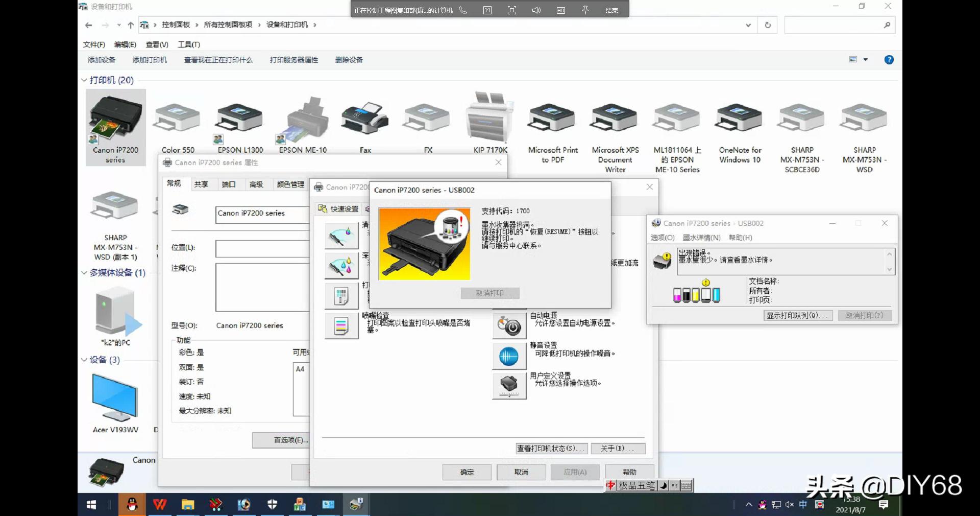Screen dimensions: 980x516
Task: Open the address bar history dropdown
Action: click(748, 25)
